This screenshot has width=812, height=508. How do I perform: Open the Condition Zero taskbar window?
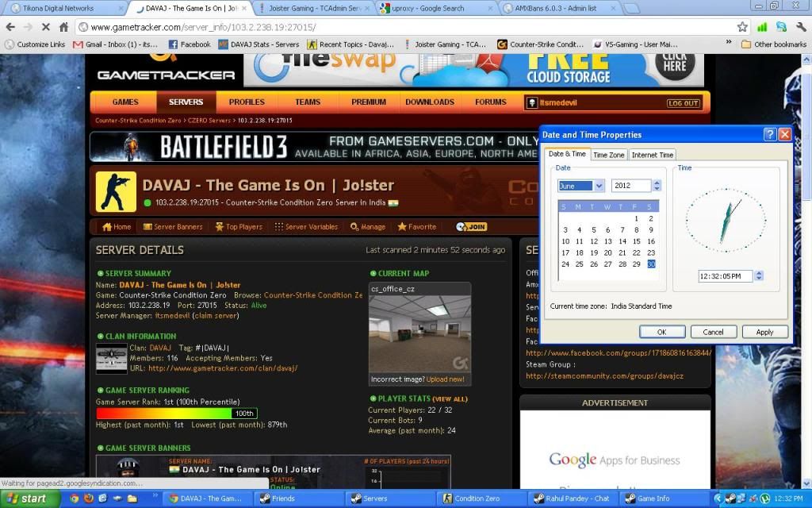(x=481, y=498)
